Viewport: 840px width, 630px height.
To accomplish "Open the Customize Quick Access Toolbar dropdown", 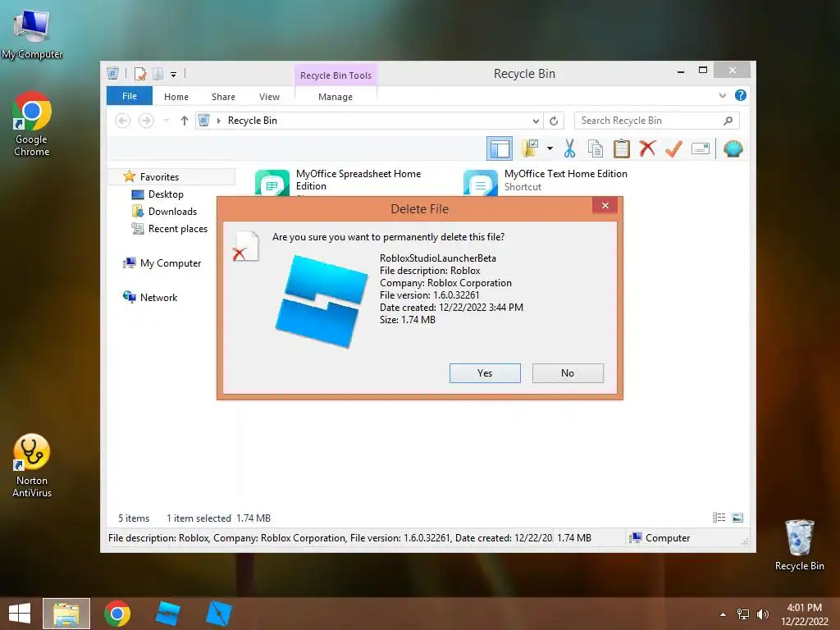I will pos(174,75).
